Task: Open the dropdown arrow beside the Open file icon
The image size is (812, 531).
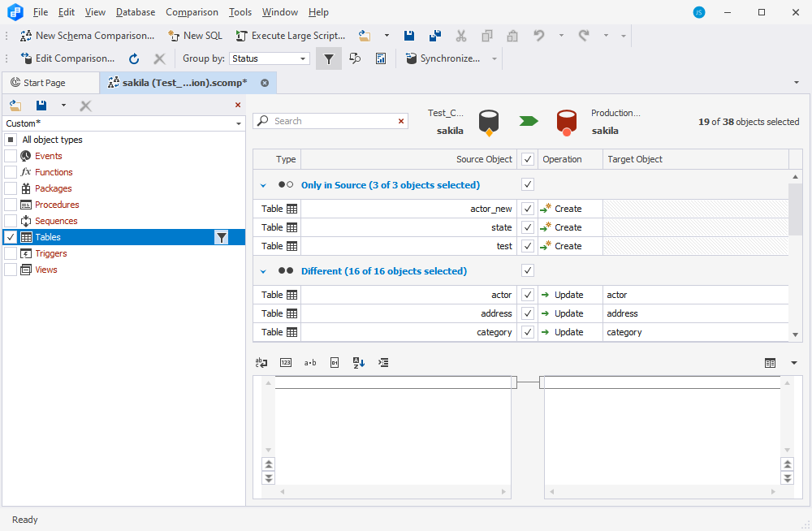Action: click(387, 36)
